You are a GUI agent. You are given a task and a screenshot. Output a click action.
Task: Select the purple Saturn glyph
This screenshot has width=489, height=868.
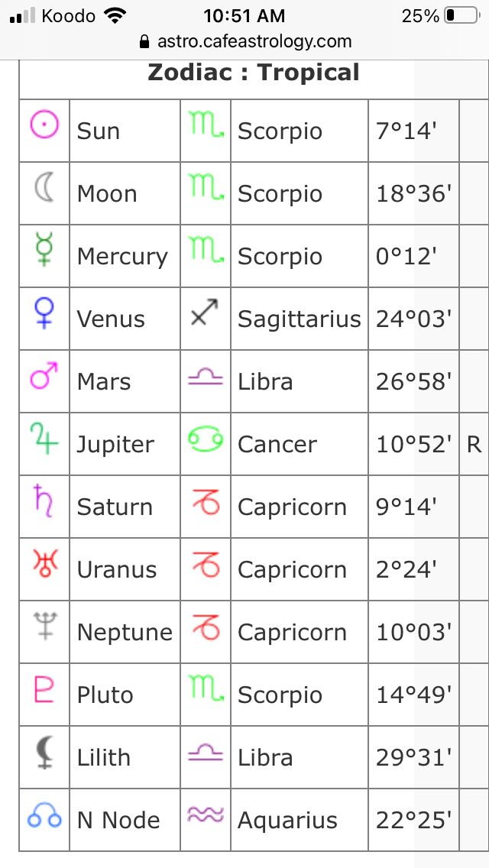pyautogui.click(x=44, y=500)
